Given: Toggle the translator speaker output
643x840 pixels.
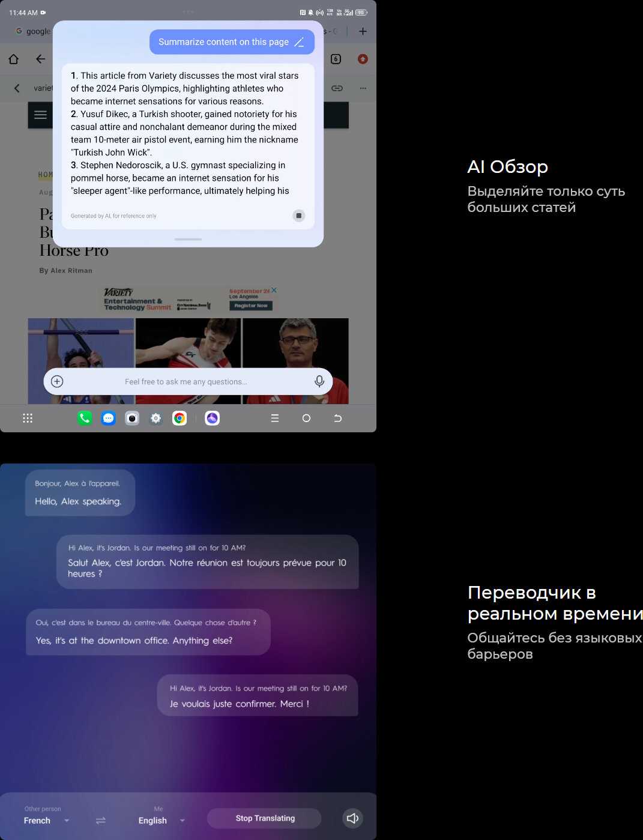Looking at the screenshot, I should (x=352, y=818).
